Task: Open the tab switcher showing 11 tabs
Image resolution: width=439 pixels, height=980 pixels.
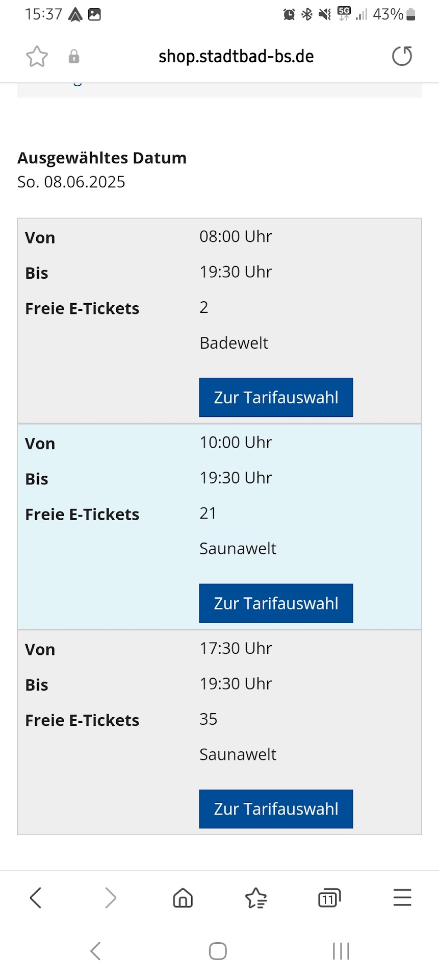Action: click(329, 898)
